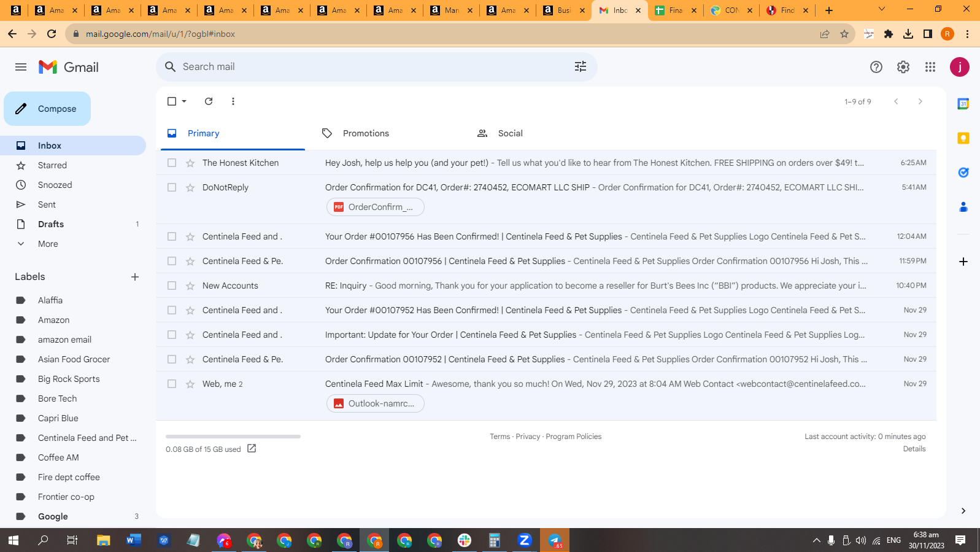The height and width of the screenshot is (552, 980).
Task: Open Gmail support help icon
Action: coord(876,67)
